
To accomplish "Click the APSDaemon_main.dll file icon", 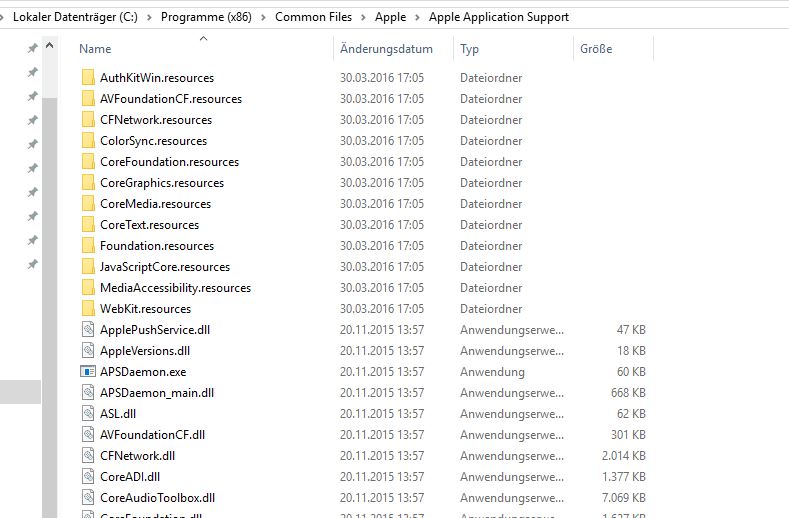I will (x=88, y=392).
